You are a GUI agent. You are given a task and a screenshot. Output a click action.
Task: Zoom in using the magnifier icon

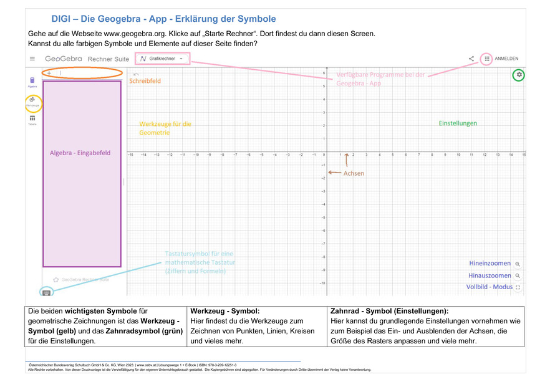[518, 264]
